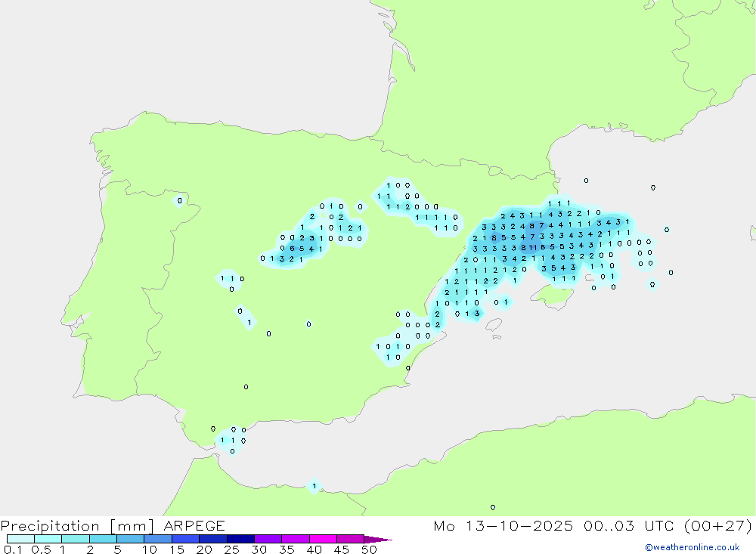Click the 40–45 mm magenta legend swatch
Viewport: 756px width, 554px height.
(x=323, y=539)
